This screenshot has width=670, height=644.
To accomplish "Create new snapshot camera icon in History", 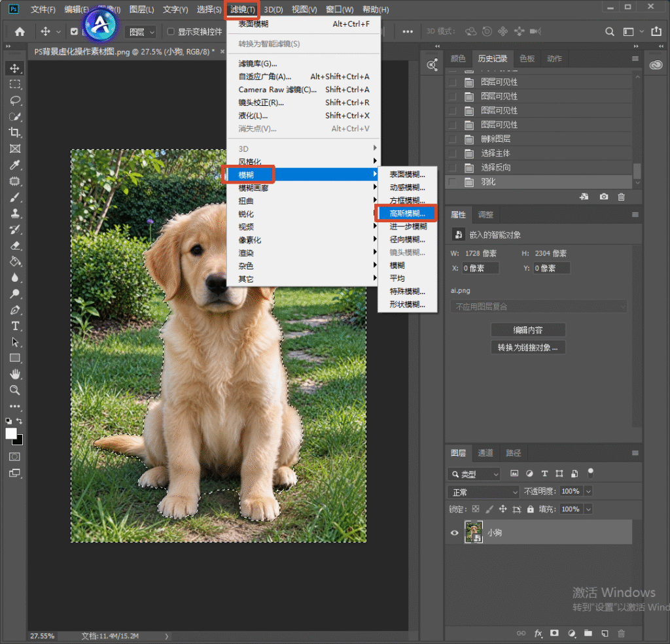I will click(604, 197).
